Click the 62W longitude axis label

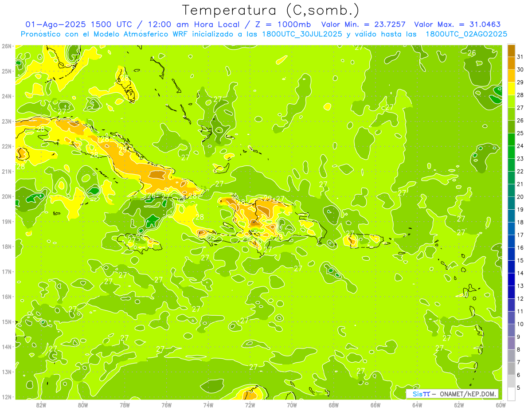click(x=459, y=405)
